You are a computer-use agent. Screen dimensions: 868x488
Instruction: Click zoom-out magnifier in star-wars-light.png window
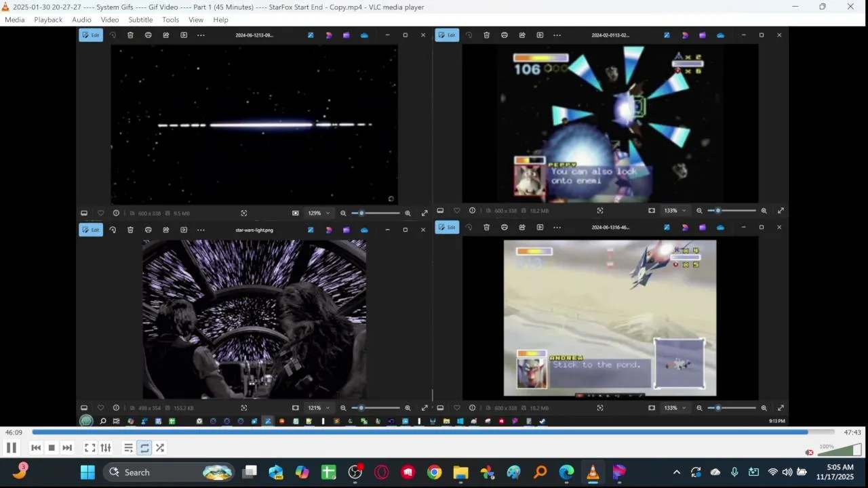(x=343, y=408)
